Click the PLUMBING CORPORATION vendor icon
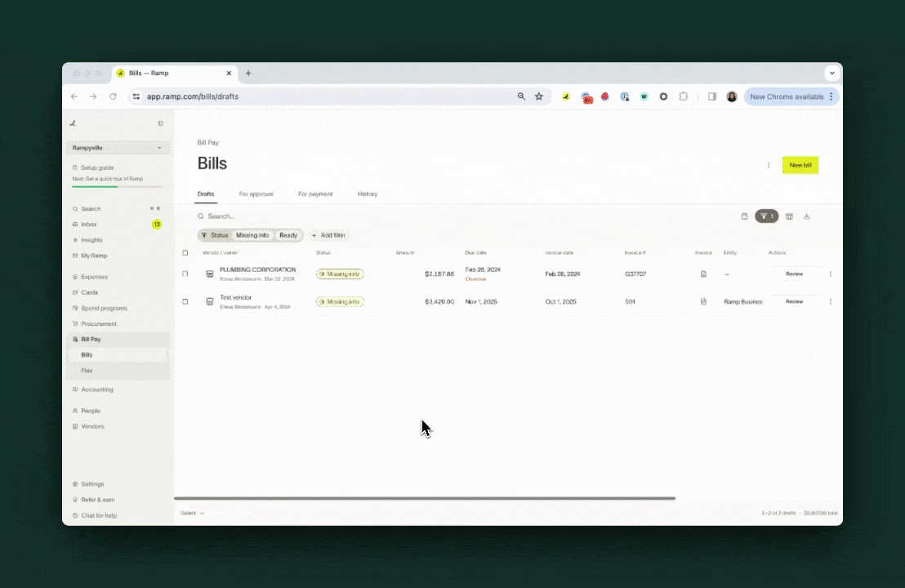The height and width of the screenshot is (588, 905). [x=210, y=274]
